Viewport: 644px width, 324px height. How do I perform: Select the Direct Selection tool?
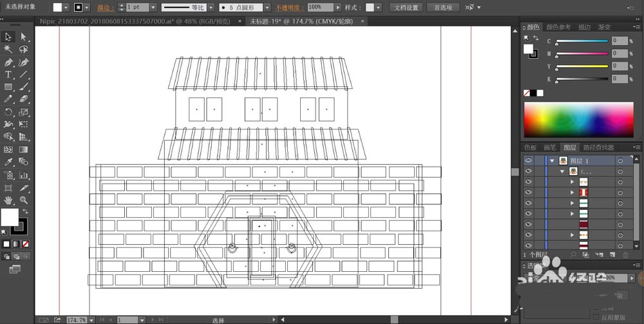(x=24, y=37)
